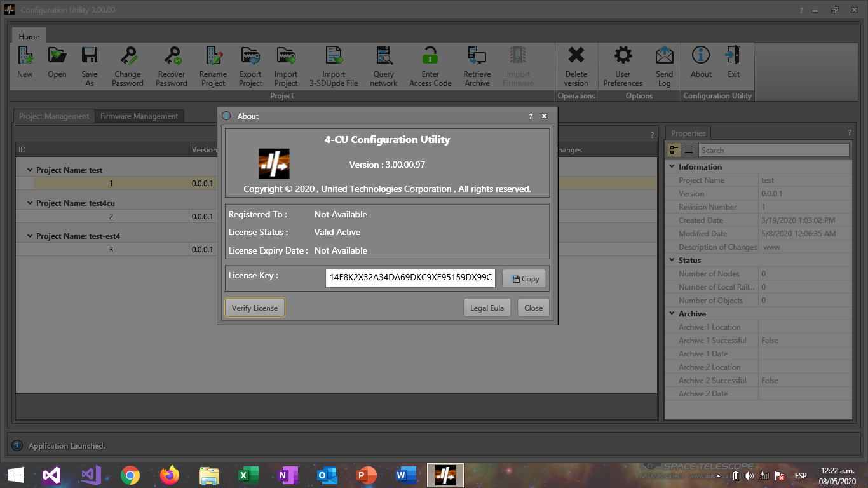Select project row with ID 2
Viewport: 868px width, 488px height.
(x=337, y=217)
